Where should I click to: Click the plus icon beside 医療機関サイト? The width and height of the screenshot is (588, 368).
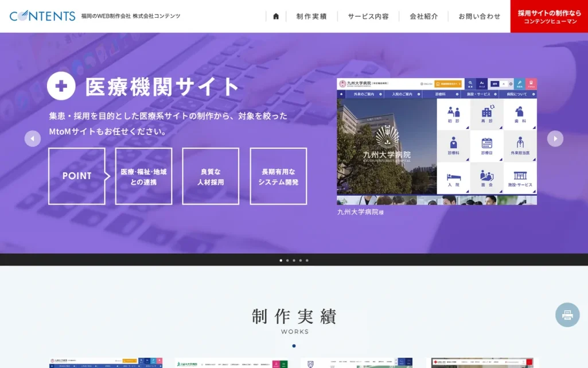click(61, 86)
